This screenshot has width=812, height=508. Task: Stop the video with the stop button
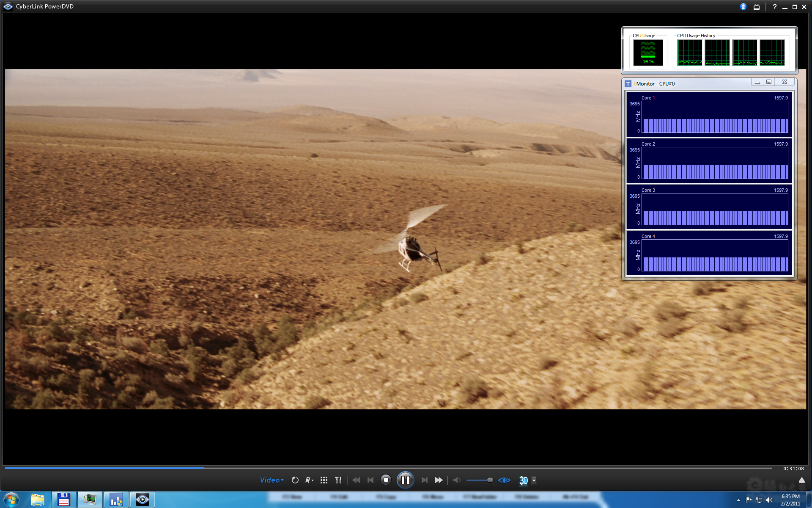tap(385, 480)
